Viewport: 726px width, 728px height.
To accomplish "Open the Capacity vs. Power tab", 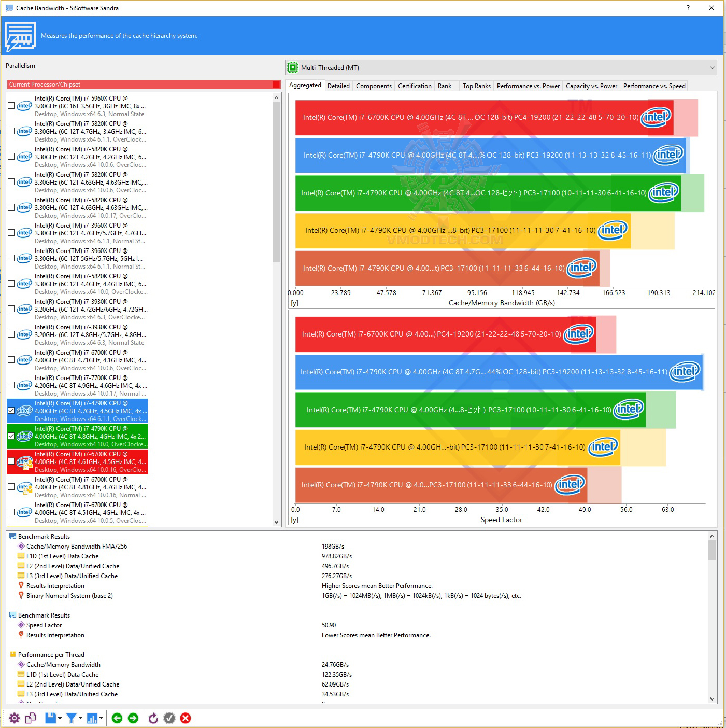I will 591,86.
